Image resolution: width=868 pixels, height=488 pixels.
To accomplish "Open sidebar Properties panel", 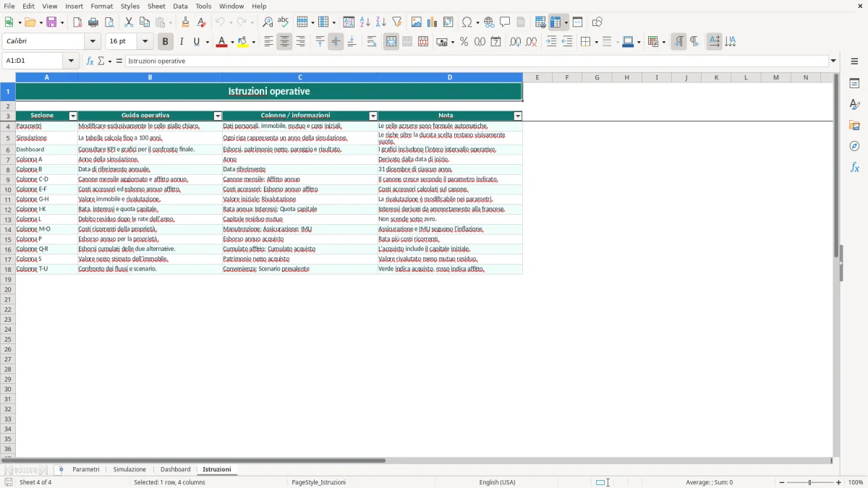I will [854, 83].
